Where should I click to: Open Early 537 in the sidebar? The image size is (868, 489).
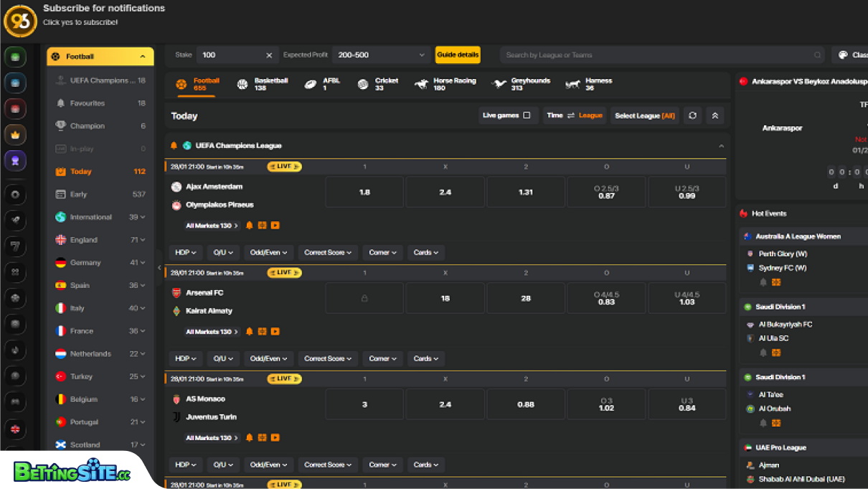pos(100,195)
